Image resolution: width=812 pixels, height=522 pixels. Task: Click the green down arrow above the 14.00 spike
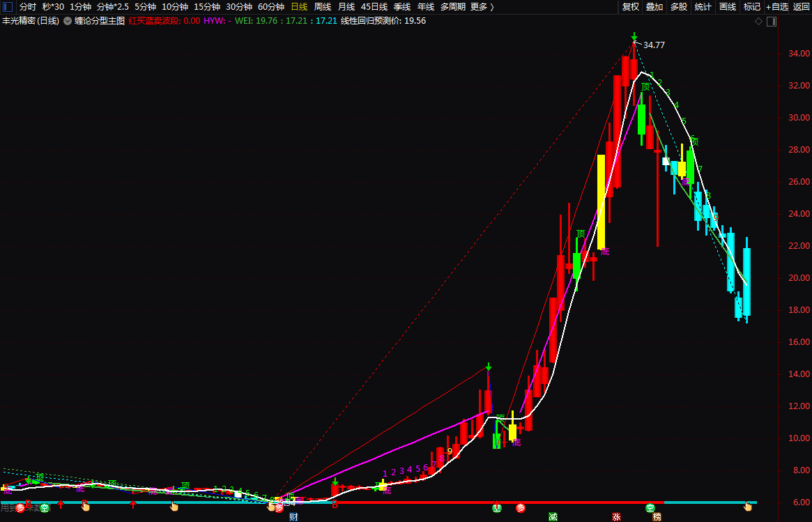pos(489,367)
